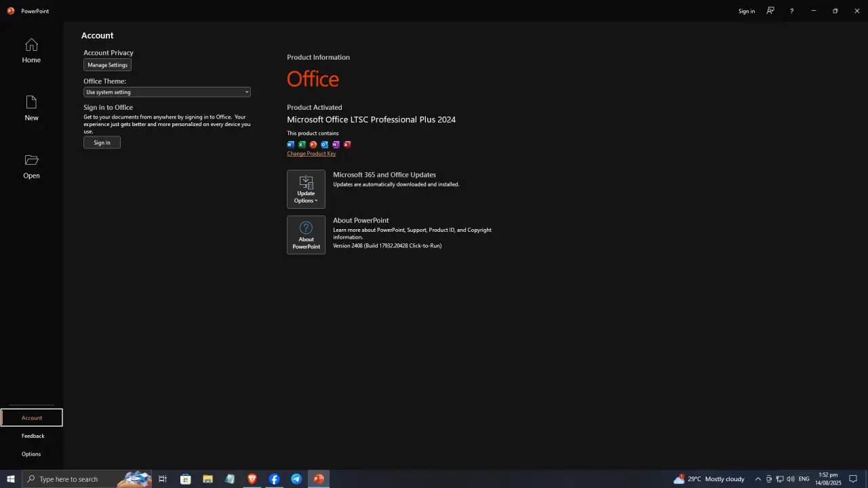Click the Meet Now icon in the system tray
Viewport: 868px width, 488px height.
(769, 479)
